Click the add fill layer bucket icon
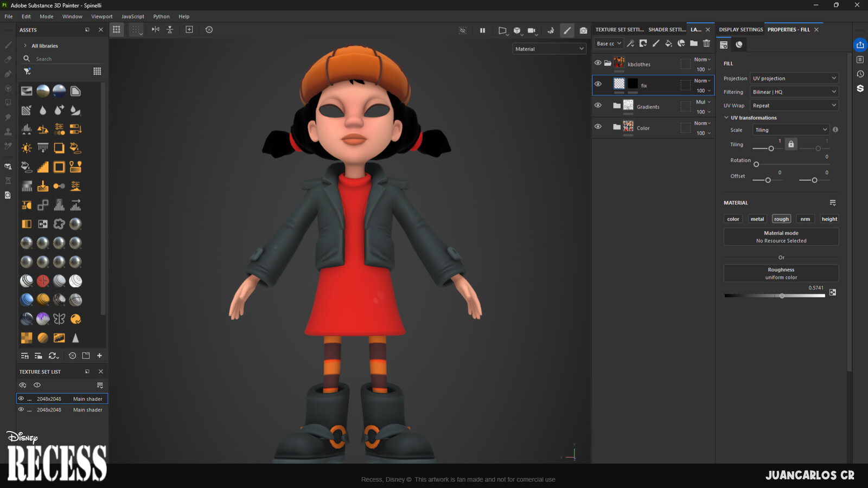This screenshot has height=488, width=868. point(668,43)
